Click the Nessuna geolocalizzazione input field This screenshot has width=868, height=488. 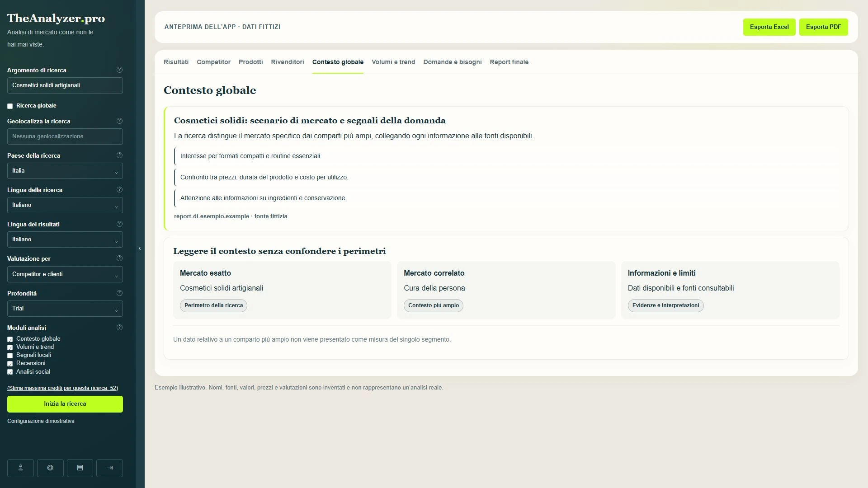(x=65, y=136)
